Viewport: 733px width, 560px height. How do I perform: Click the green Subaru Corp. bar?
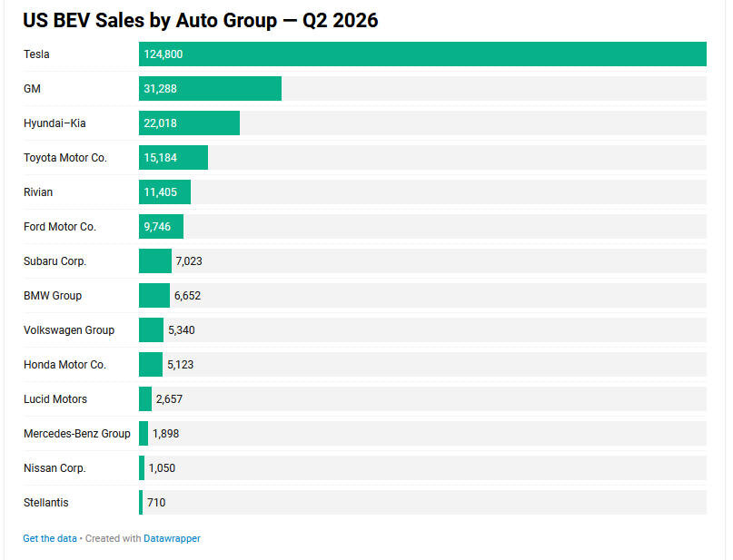point(155,261)
